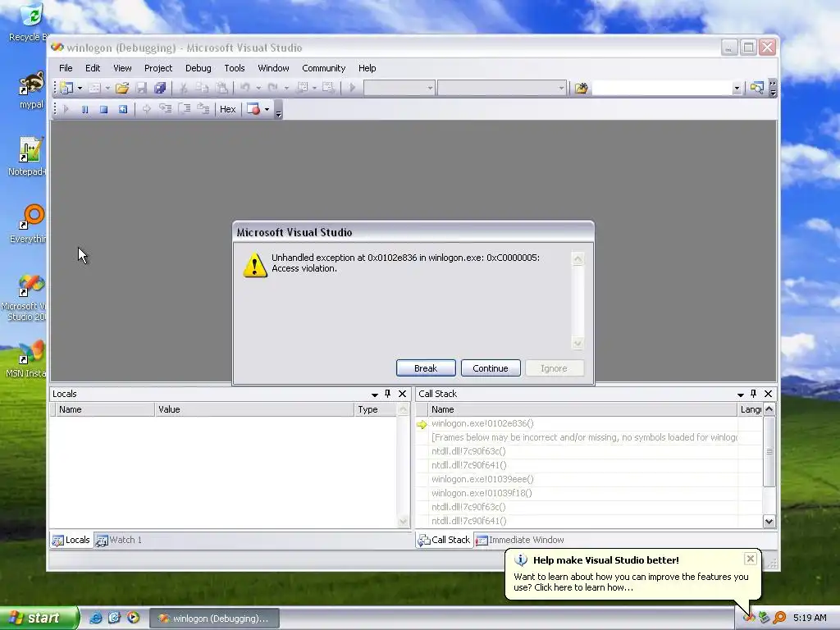Open Internet Explorer from the Quick Launch bar
Screen dimensions: 840x630
(x=95, y=618)
